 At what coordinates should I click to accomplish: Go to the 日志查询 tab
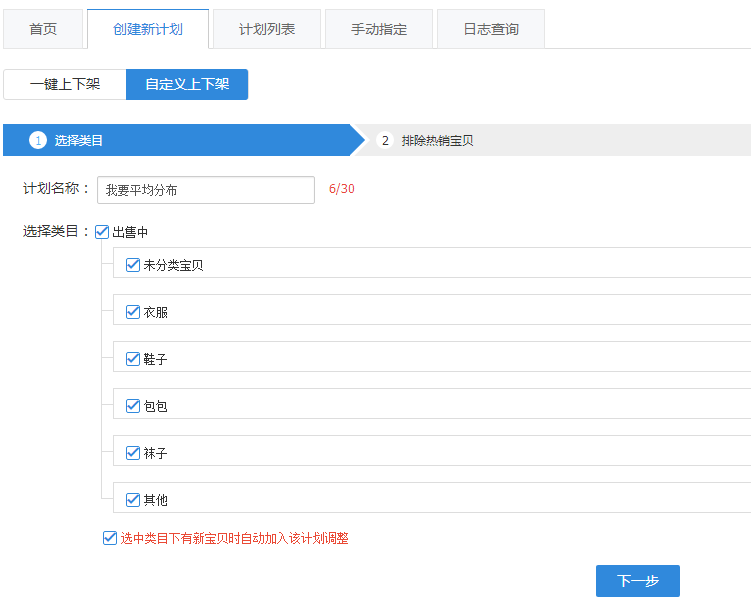click(x=491, y=29)
